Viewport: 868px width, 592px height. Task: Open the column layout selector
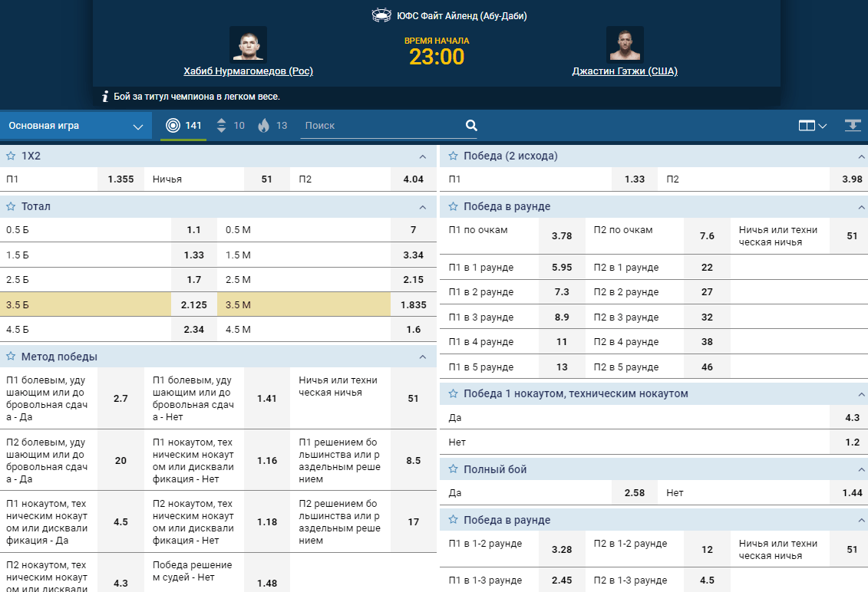click(x=813, y=126)
